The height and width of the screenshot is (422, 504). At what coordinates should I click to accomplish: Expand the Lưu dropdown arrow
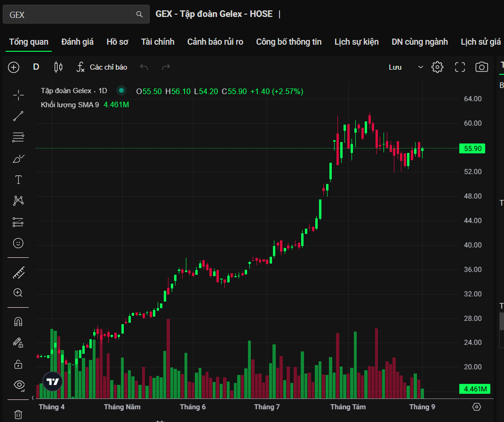[420, 67]
